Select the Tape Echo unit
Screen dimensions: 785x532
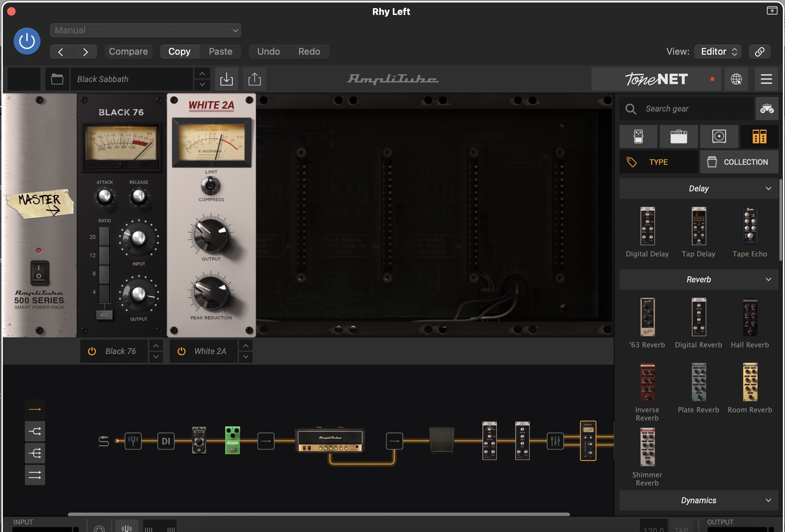[750, 233]
